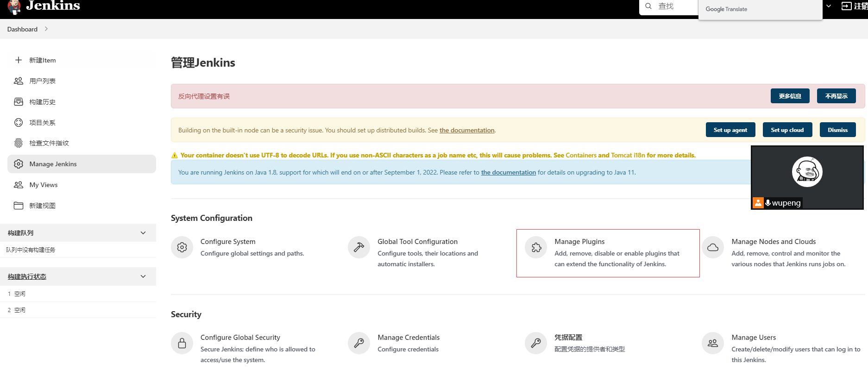Screen dimensions: 868x382
Task: Click the Manage Credentials key icon
Action: click(x=359, y=343)
